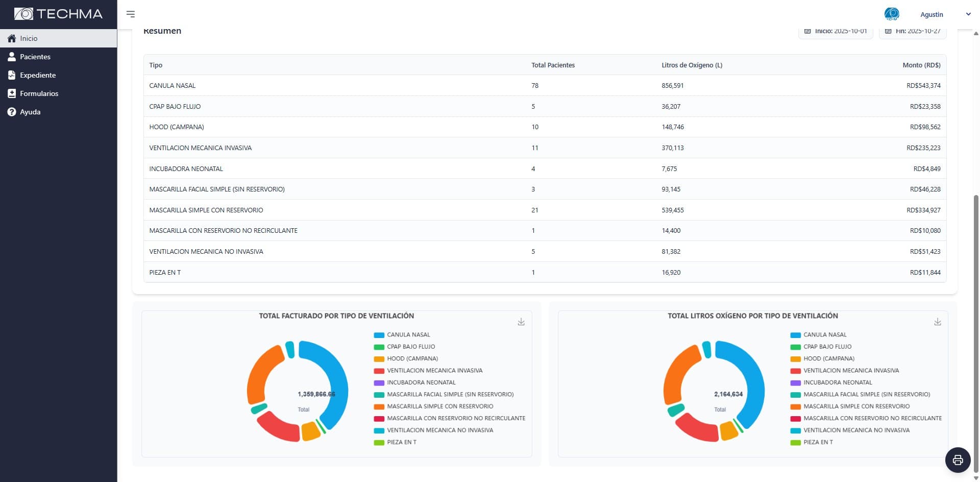Click the hamburger menu icon
The height and width of the screenshot is (482, 980).
(x=131, y=14)
